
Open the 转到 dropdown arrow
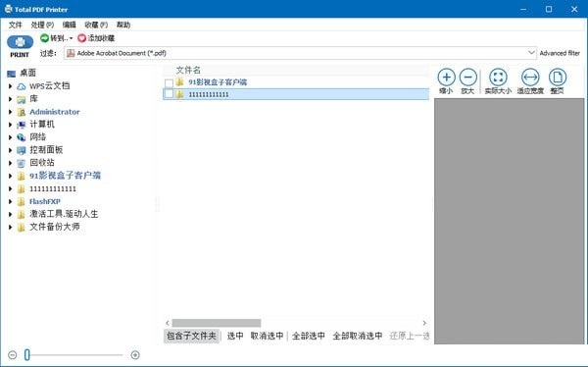[71, 38]
